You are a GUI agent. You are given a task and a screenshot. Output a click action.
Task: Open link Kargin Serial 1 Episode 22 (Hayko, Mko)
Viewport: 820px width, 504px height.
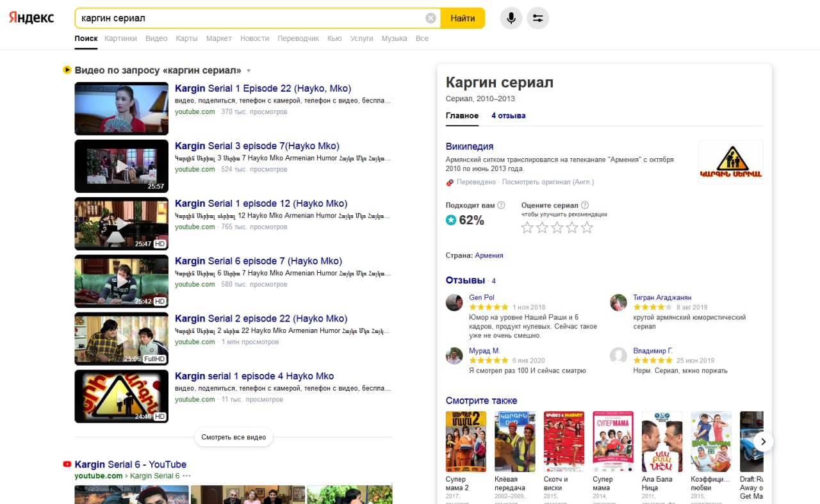coord(263,88)
